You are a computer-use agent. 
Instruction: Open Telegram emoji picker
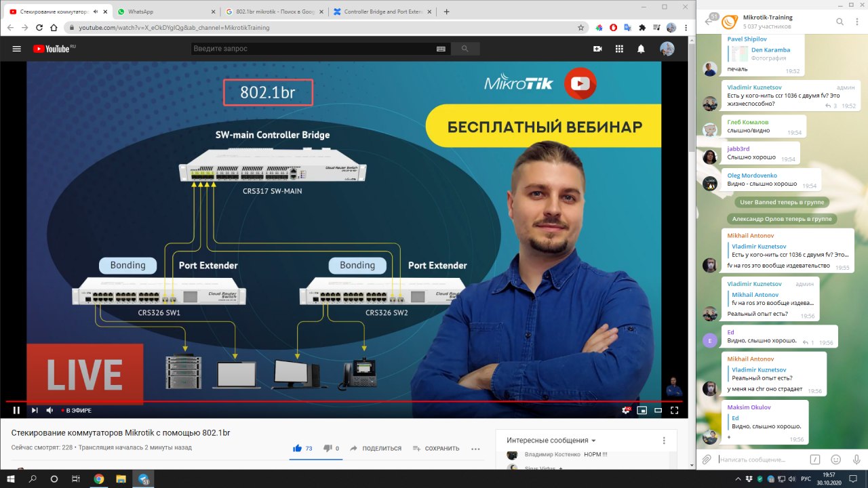[x=836, y=459]
